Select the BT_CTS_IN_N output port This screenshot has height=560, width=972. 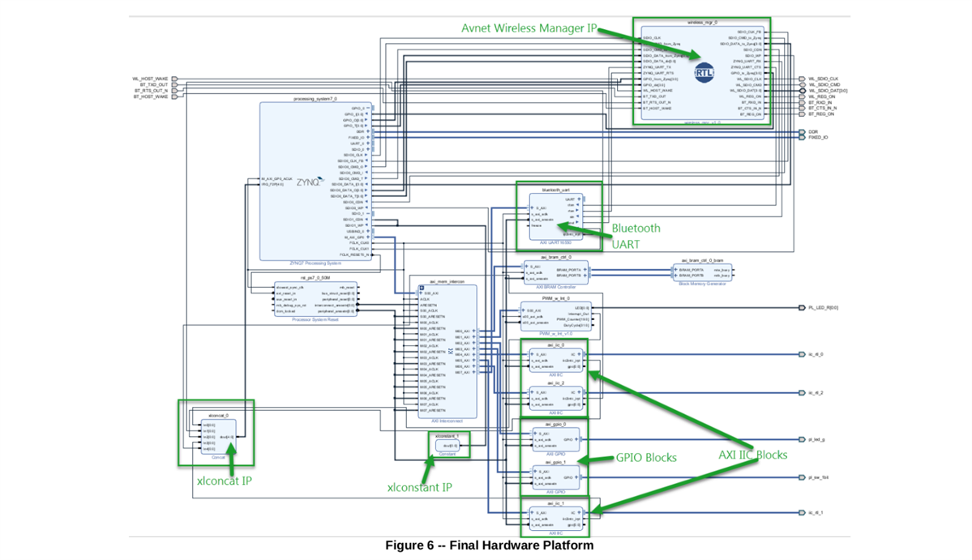(x=802, y=109)
